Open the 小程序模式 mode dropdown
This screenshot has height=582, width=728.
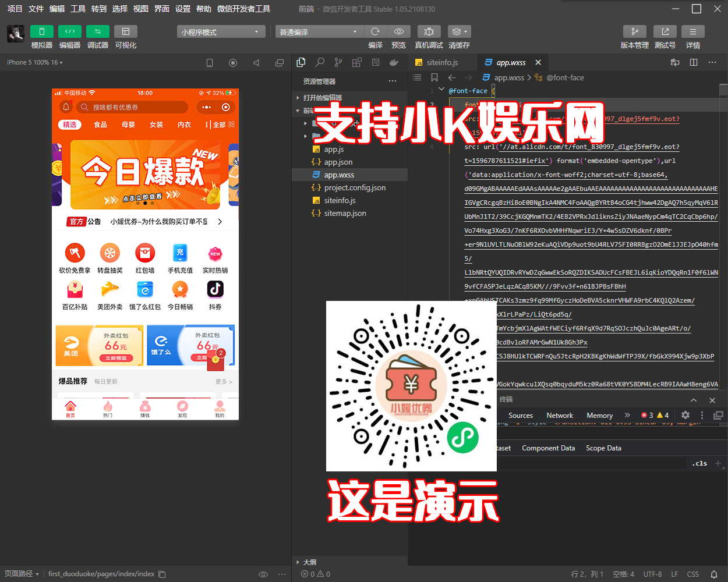point(221,31)
